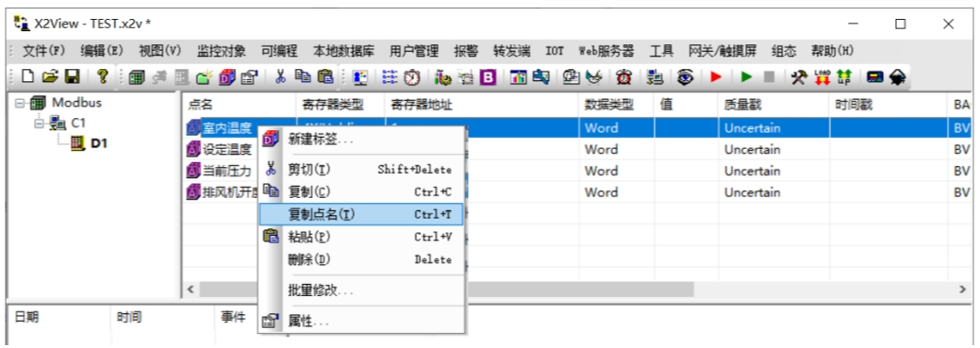Click the green play arrow icon
Screen dimensions: 980x348
pyautogui.click(x=746, y=76)
